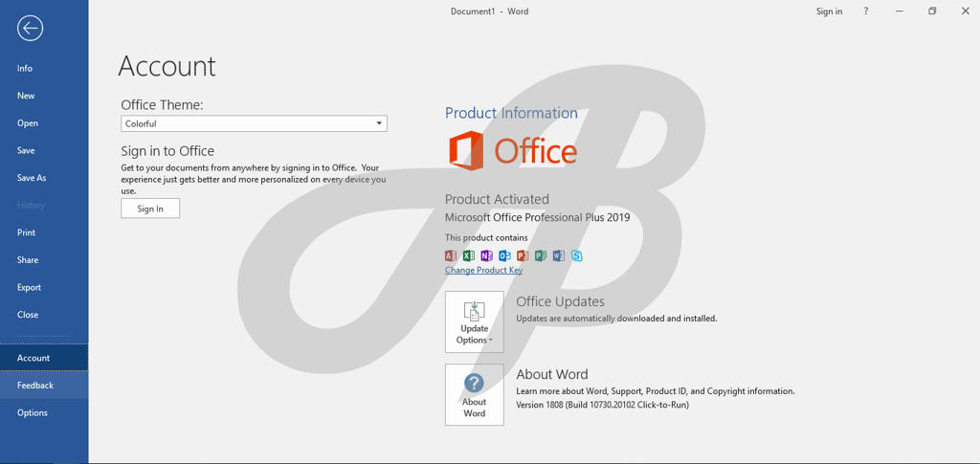Click the Publisher app icon
The height and width of the screenshot is (464, 980).
point(541,255)
